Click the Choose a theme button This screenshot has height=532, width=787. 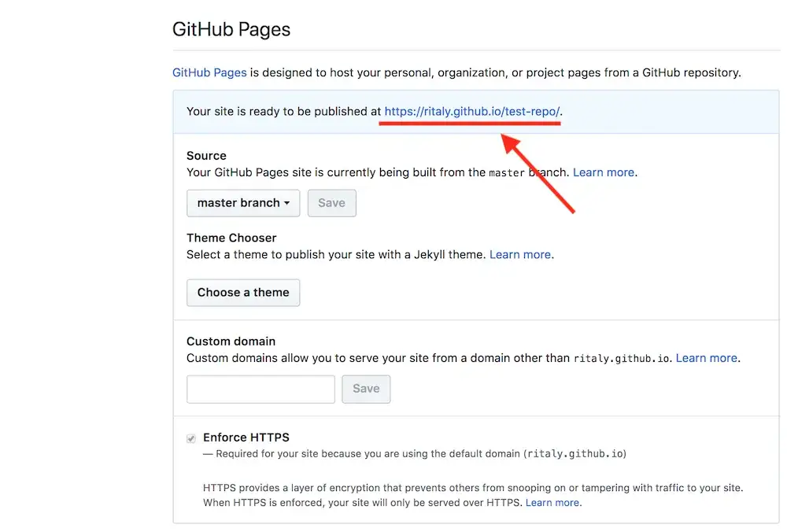coord(243,293)
